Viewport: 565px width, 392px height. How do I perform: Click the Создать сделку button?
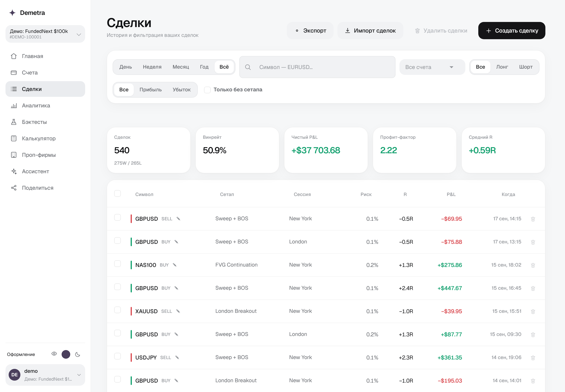[x=511, y=31]
